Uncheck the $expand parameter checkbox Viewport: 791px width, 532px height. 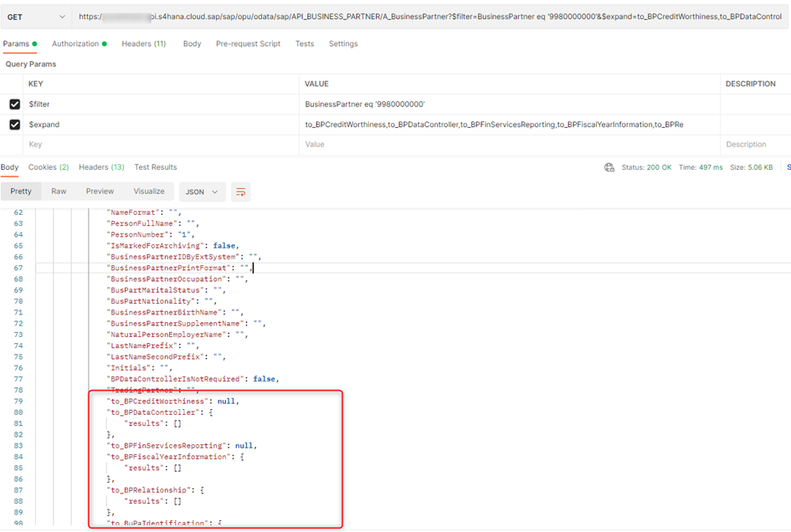click(x=14, y=125)
